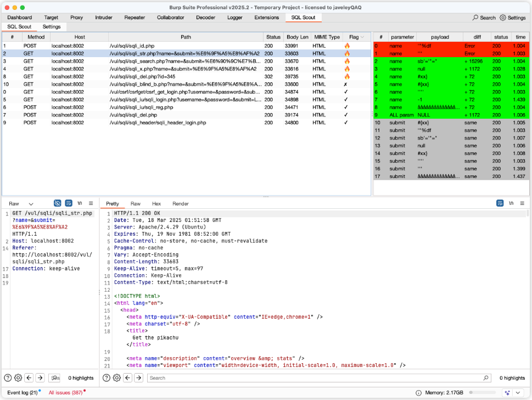
Task: Open request panel hamburger menu
Action: (91, 203)
